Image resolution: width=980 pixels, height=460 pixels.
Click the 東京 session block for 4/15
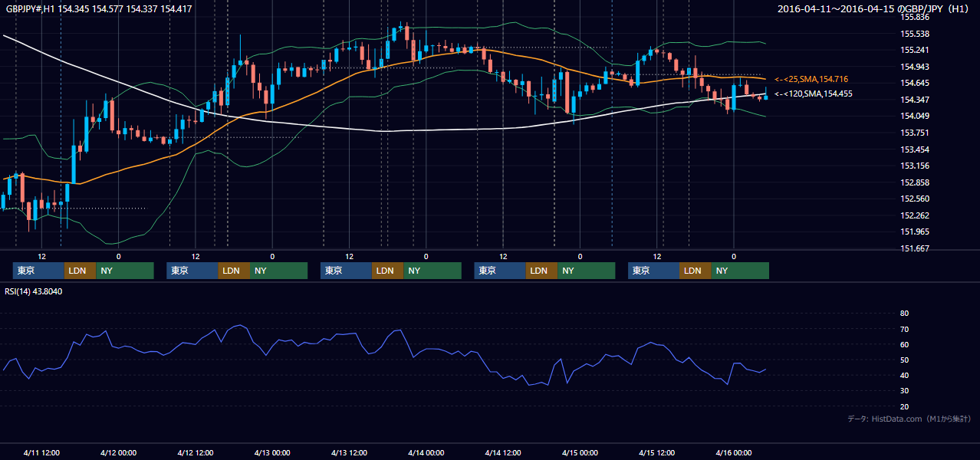tap(653, 271)
